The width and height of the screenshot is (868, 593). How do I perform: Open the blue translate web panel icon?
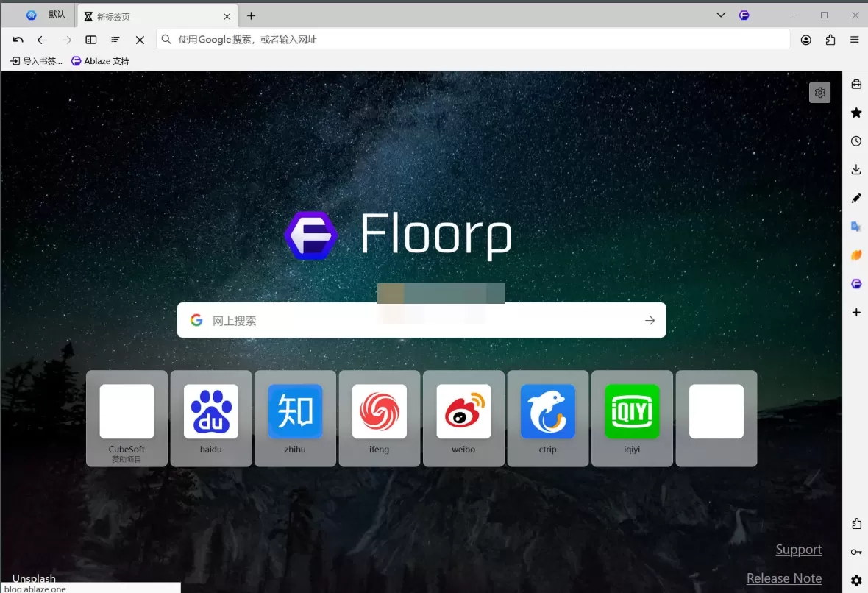855,226
